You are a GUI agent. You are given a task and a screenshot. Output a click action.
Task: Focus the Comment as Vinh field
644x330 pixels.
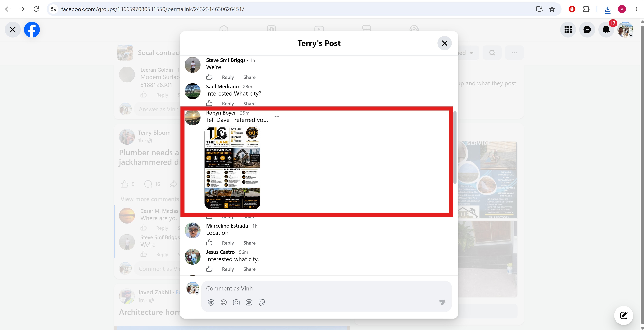click(x=326, y=288)
